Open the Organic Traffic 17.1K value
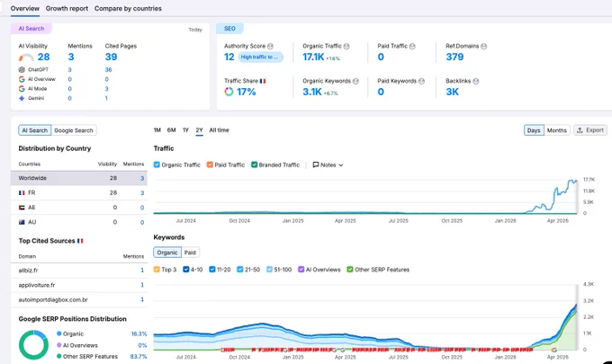 [313, 57]
